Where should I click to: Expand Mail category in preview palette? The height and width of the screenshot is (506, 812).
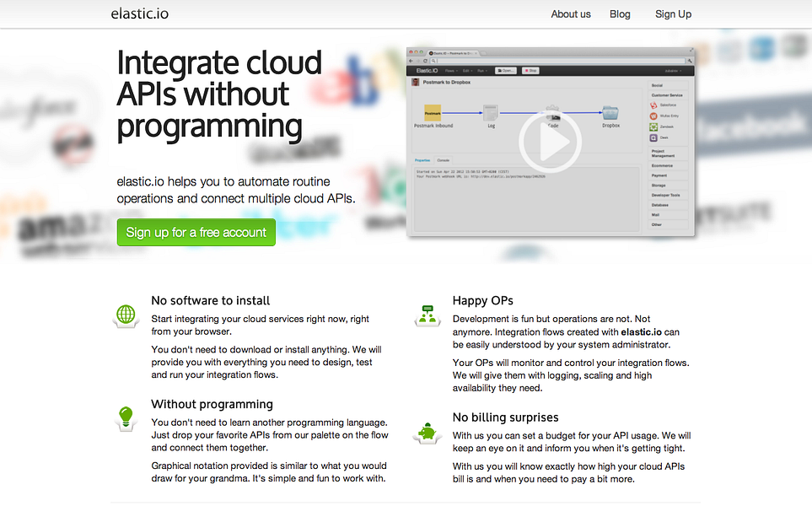[x=668, y=215]
